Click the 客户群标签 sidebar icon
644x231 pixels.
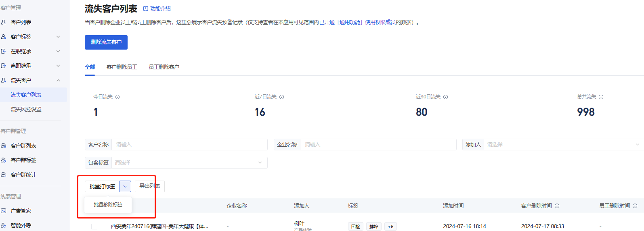pos(4,160)
